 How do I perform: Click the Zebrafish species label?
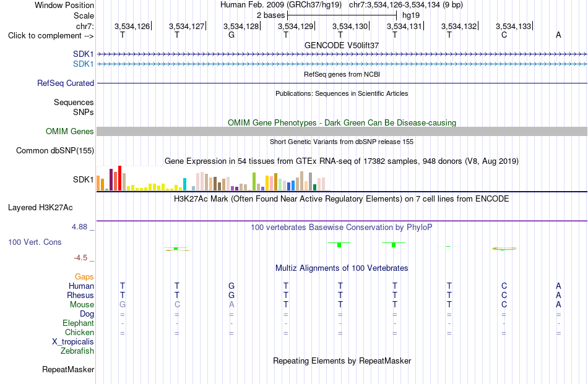pyautogui.click(x=77, y=351)
